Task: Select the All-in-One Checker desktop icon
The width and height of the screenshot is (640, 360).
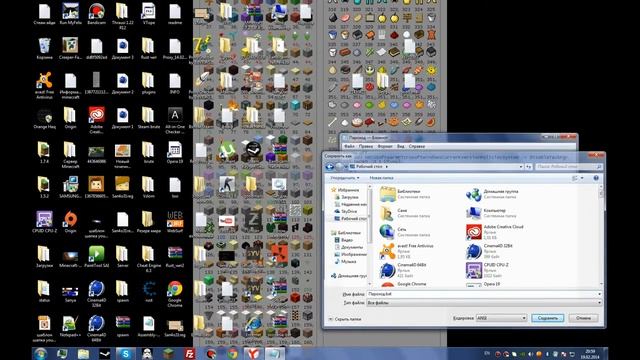Action: 175,120
